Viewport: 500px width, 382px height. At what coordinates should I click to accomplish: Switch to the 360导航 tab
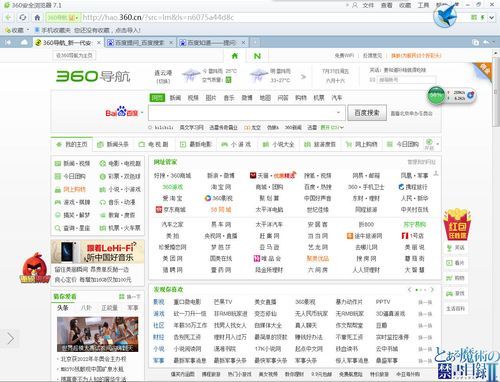pyautogui.click(x=67, y=43)
